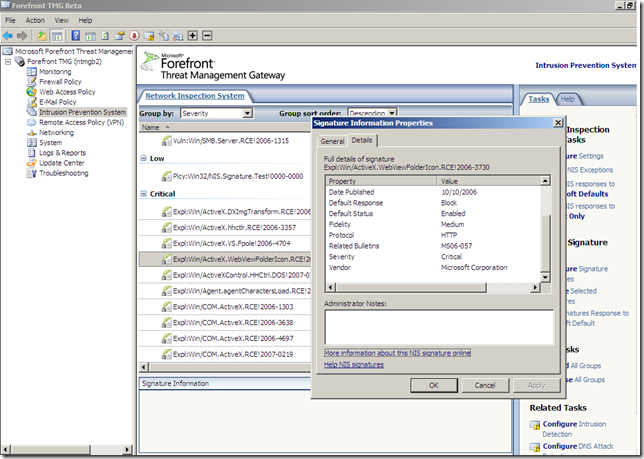Select the Related Bulletins property row

click(433, 246)
